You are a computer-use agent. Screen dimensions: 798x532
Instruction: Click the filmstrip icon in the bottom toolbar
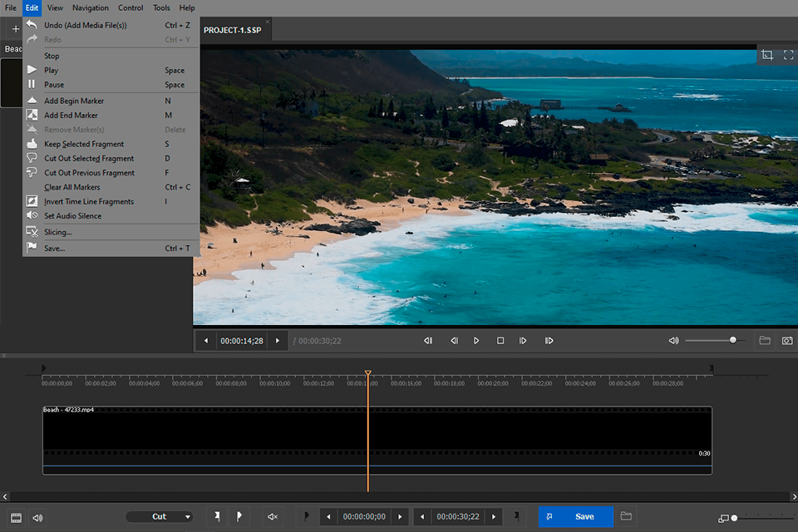[x=17, y=518]
